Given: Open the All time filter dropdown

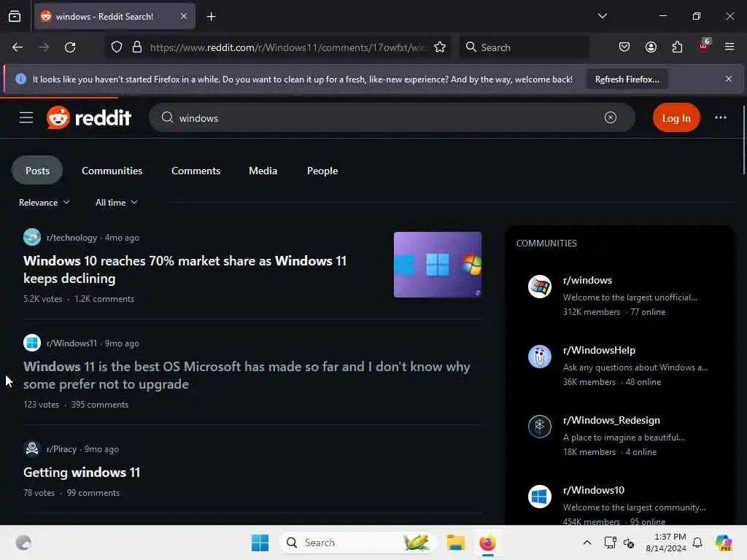Looking at the screenshot, I should pos(117,203).
